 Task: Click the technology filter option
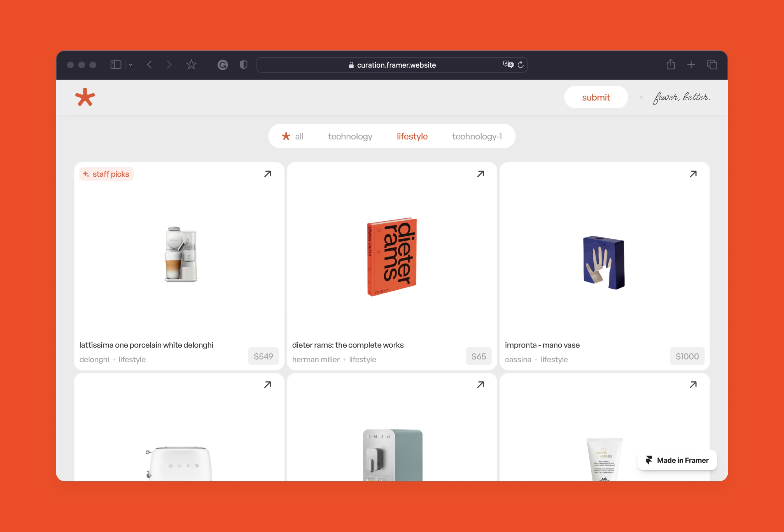pyautogui.click(x=350, y=136)
